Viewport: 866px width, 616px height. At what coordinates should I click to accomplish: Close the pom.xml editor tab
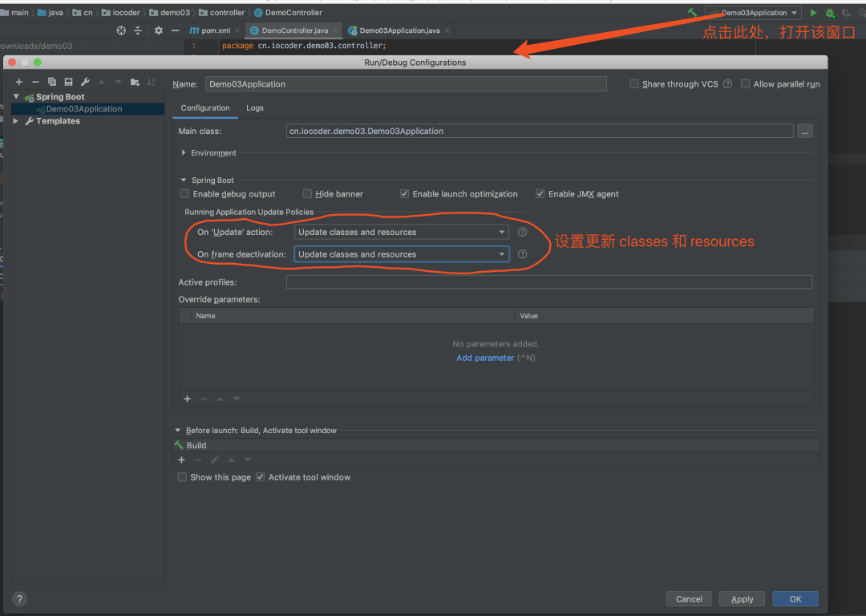pos(237,30)
